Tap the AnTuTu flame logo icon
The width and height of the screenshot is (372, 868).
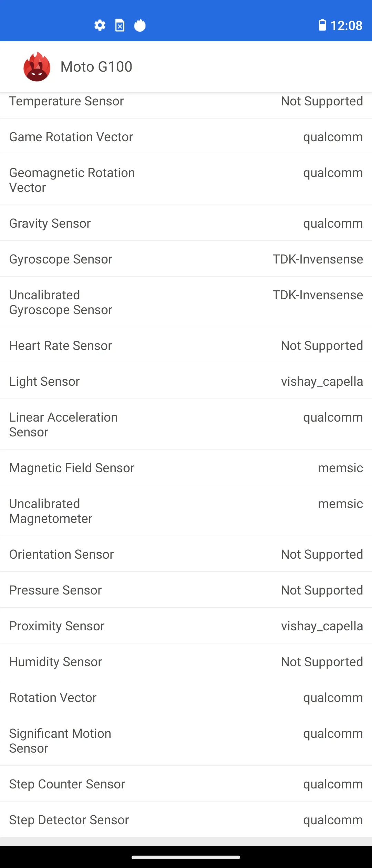pyautogui.click(x=37, y=67)
